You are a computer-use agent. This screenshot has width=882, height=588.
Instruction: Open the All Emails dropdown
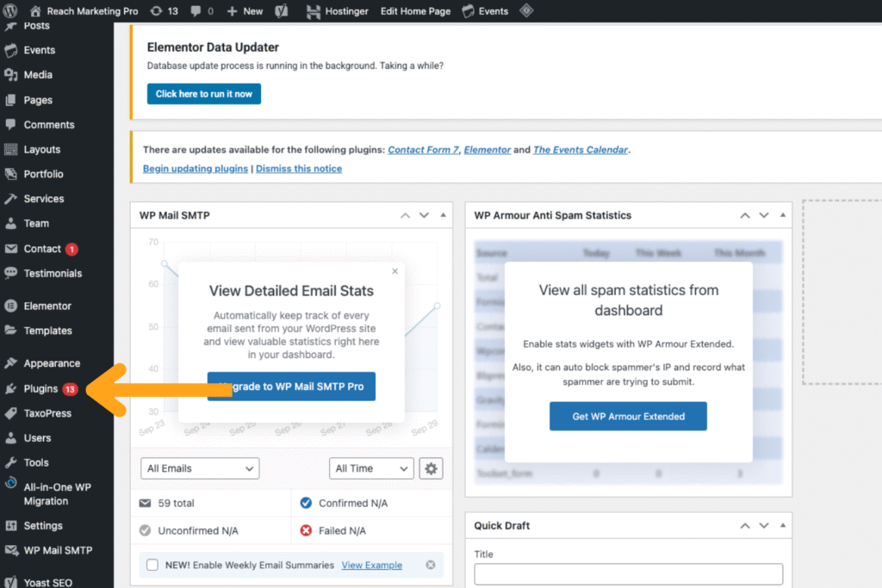pyautogui.click(x=200, y=468)
